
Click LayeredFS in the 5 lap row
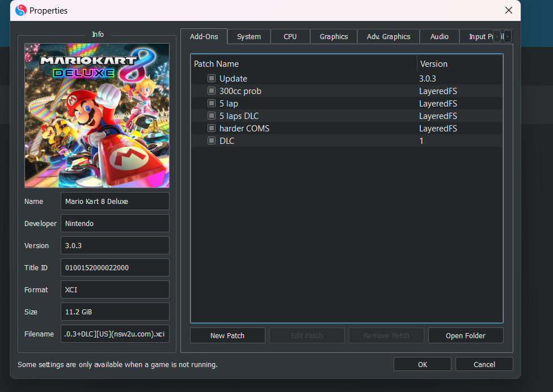coord(438,104)
